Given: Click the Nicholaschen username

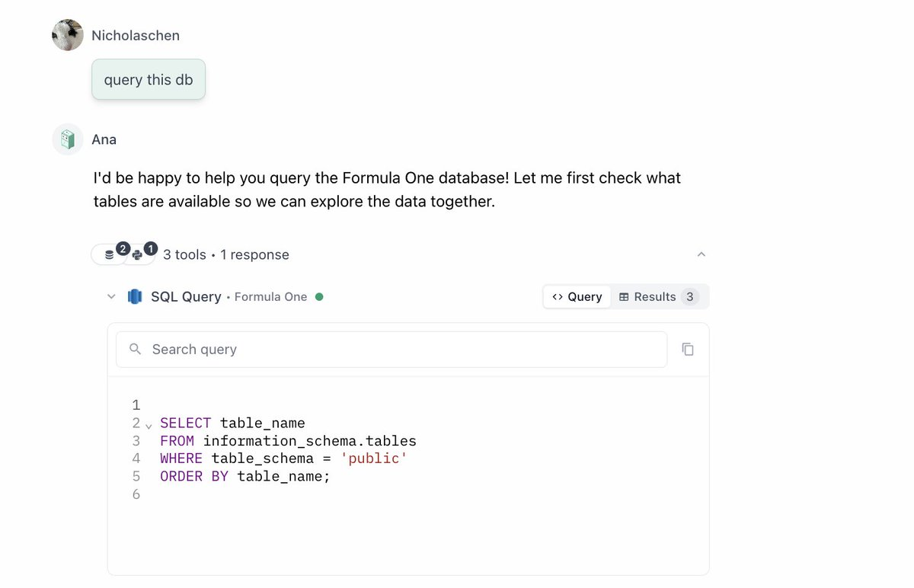Looking at the screenshot, I should click(136, 35).
